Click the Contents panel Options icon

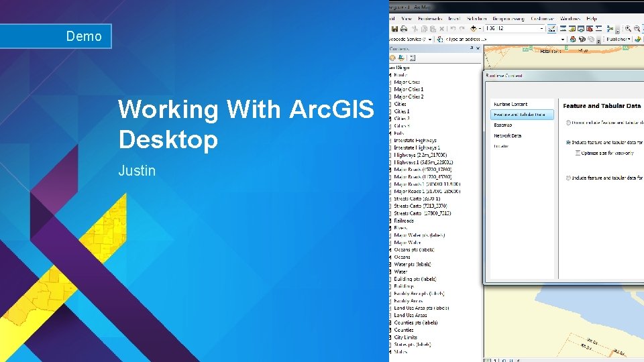[x=413, y=58]
